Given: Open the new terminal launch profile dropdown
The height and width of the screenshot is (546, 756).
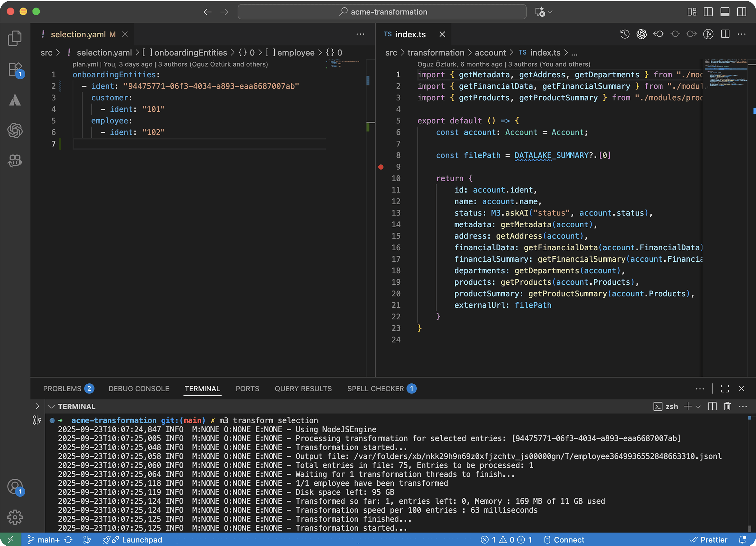Looking at the screenshot, I should pyautogui.click(x=698, y=406).
